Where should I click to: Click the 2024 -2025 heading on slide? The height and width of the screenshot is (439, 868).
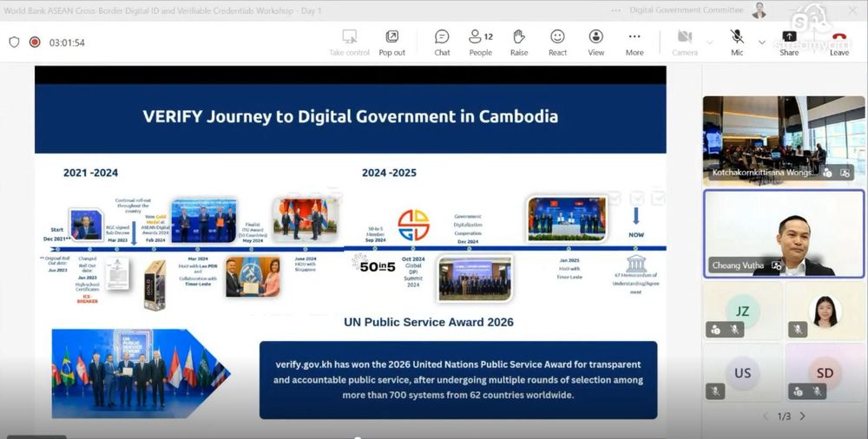coord(389,173)
